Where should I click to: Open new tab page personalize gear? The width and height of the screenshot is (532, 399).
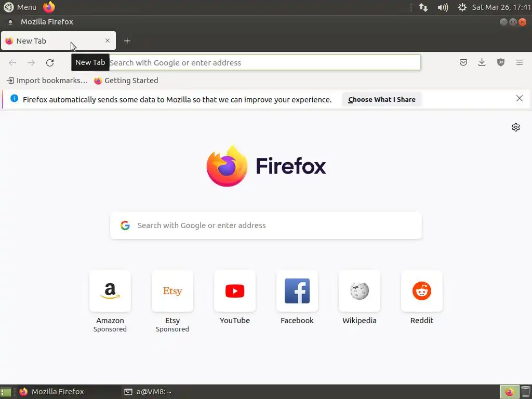pyautogui.click(x=516, y=127)
